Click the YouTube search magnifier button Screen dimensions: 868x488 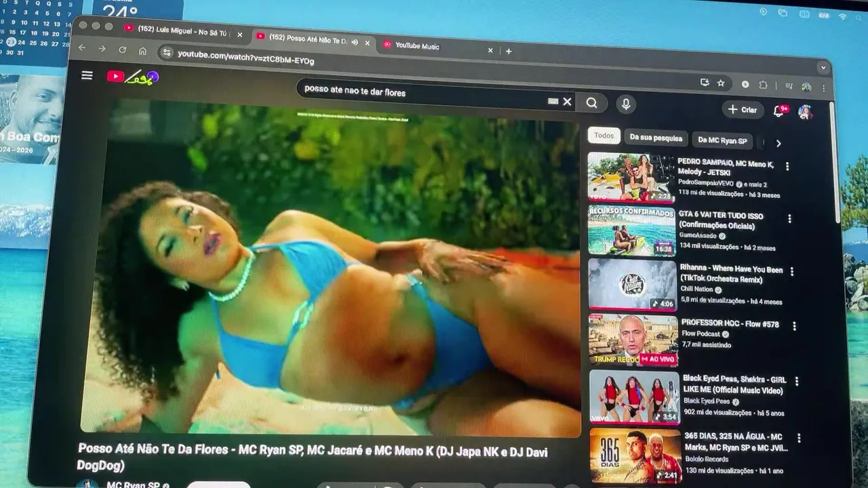click(592, 102)
